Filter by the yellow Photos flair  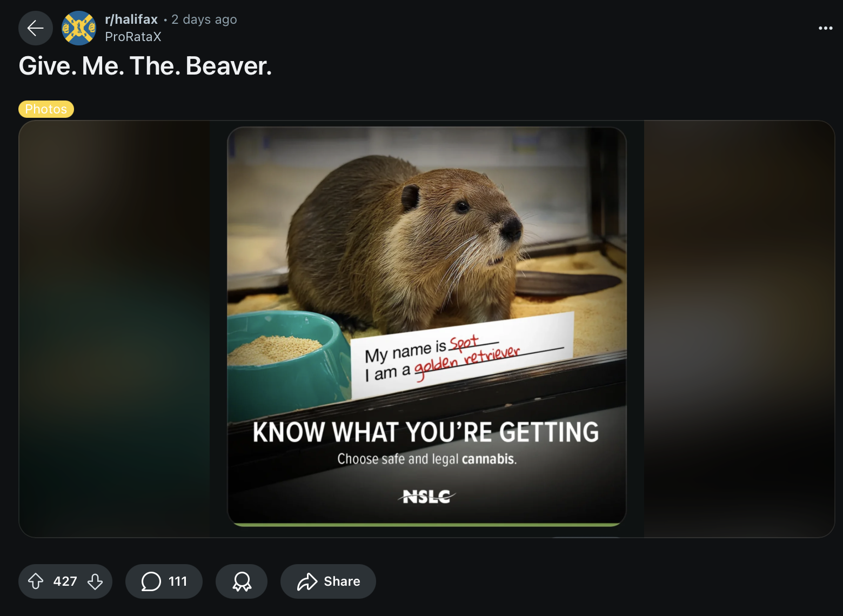point(46,109)
